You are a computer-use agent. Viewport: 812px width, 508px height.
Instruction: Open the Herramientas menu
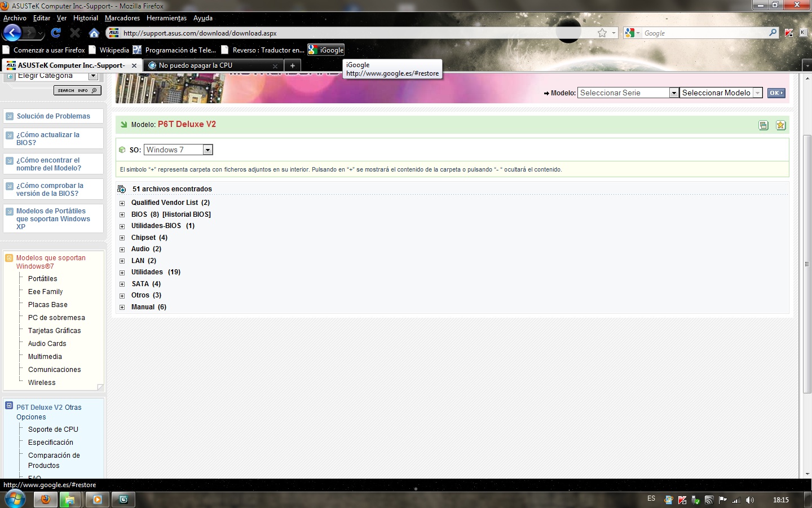click(166, 18)
